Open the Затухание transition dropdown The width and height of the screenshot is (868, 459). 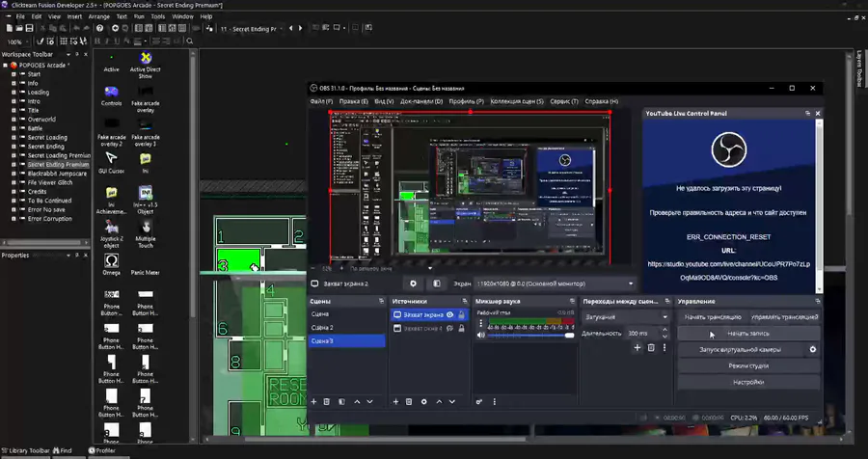[x=626, y=317]
